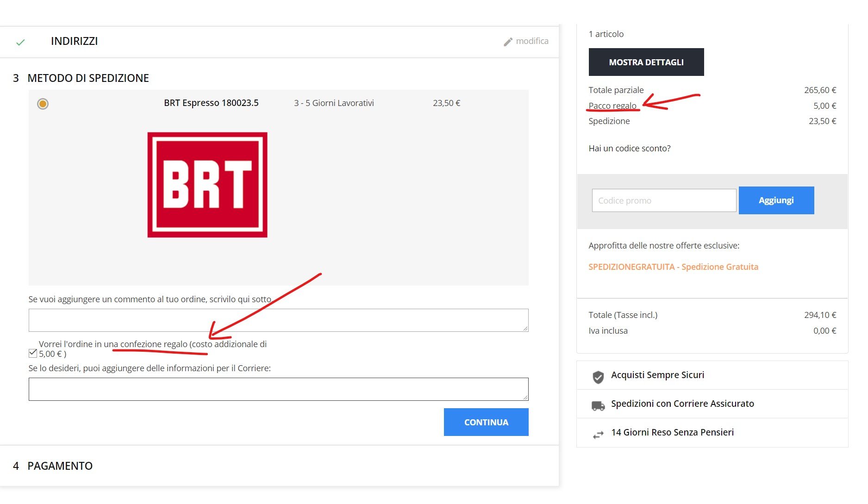Click the METODO DI SPEDIZIONE heading
868x504 pixels.
[88, 78]
